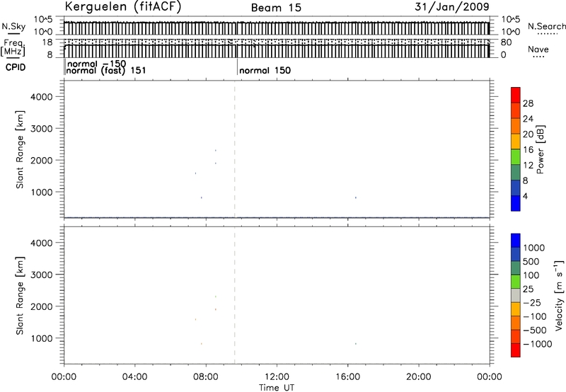Viewport: 566px width, 392px height.
Task: Select the green 12–16 dB Power colorbar segment
Action: pos(516,156)
